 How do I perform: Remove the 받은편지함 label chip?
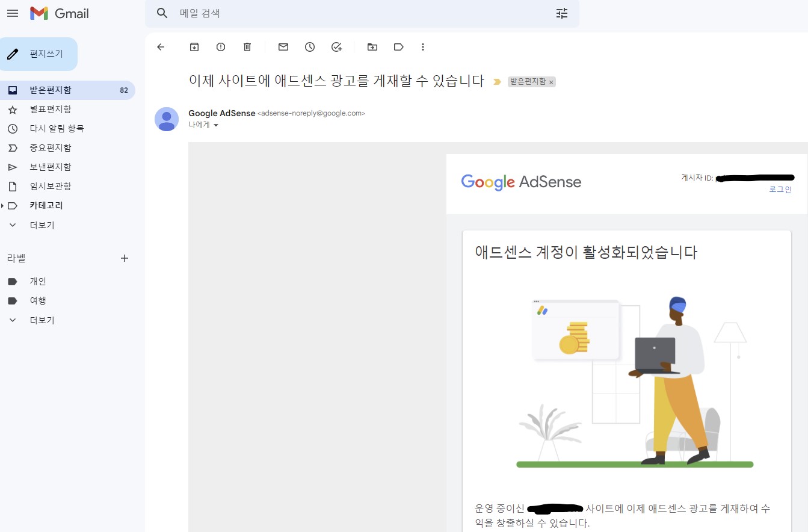point(551,82)
